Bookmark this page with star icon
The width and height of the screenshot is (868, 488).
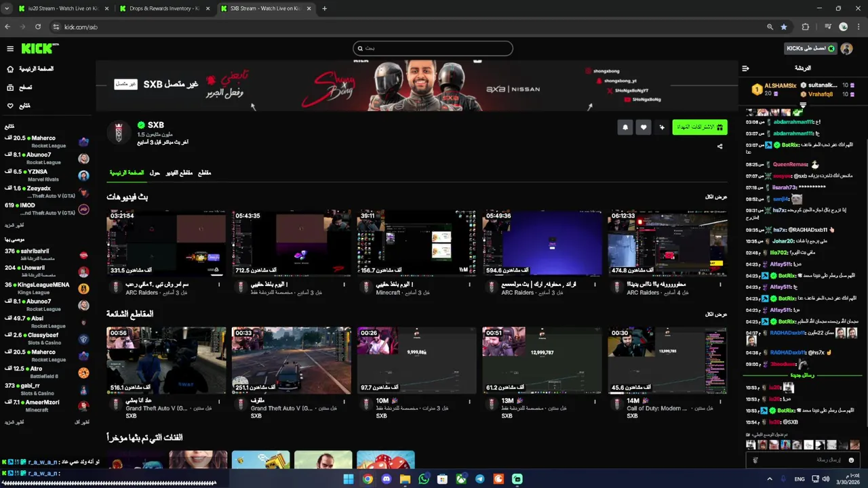[x=784, y=27]
